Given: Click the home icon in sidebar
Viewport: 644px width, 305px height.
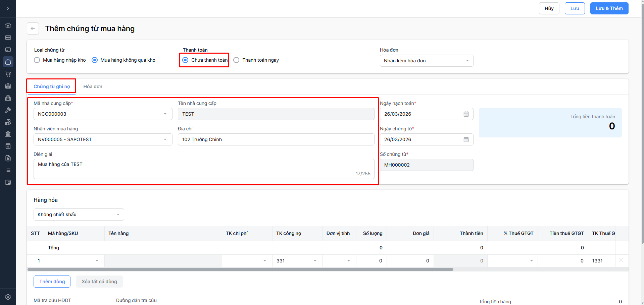Looking at the screenshot, I should [8, 25].
